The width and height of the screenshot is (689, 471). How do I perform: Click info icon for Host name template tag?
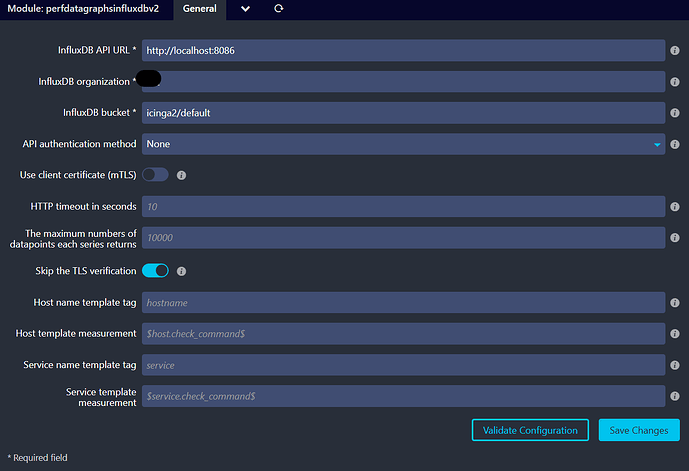click(674, 303)
